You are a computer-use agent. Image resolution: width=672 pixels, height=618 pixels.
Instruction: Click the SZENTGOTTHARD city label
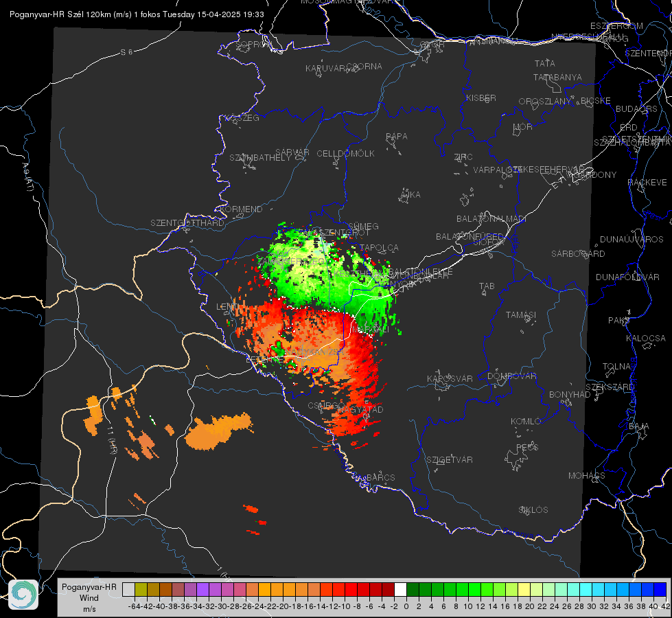(x=187, y=223)
